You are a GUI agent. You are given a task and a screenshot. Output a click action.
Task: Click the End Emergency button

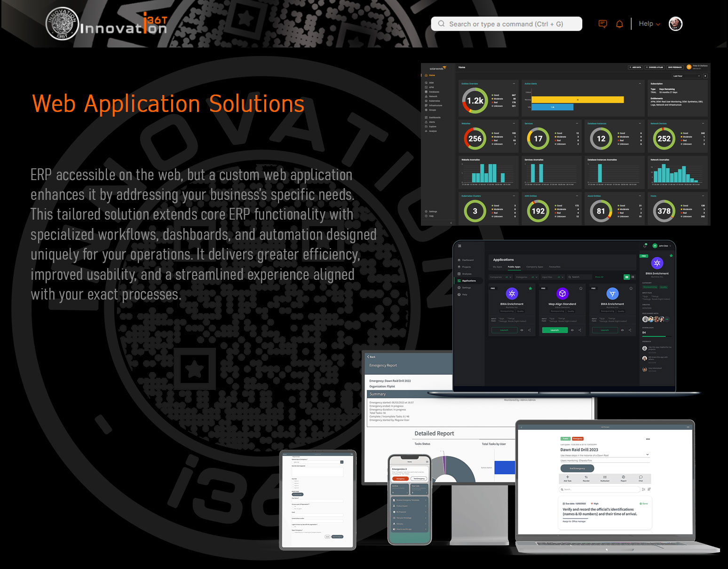pos(577,468)
